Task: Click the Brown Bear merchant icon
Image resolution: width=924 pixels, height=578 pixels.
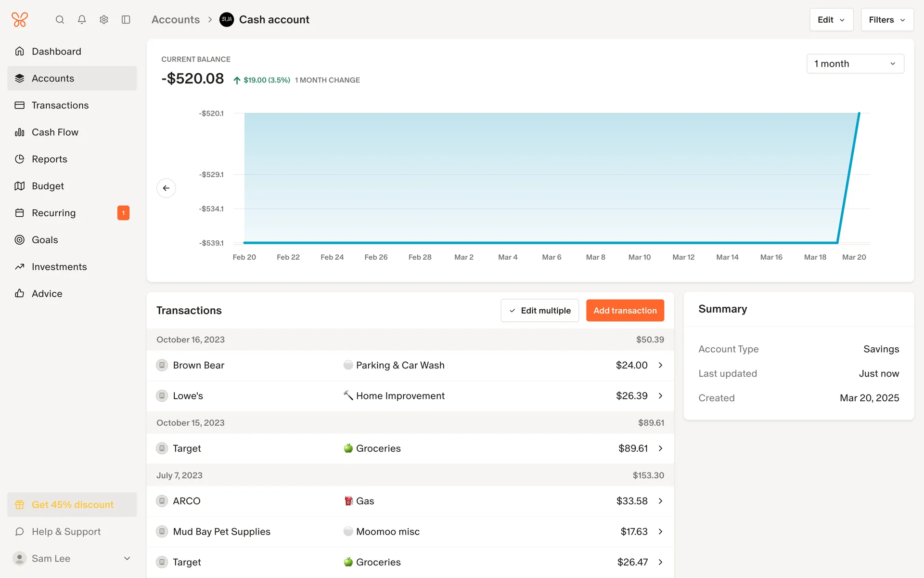Action: tap(162, 365)
